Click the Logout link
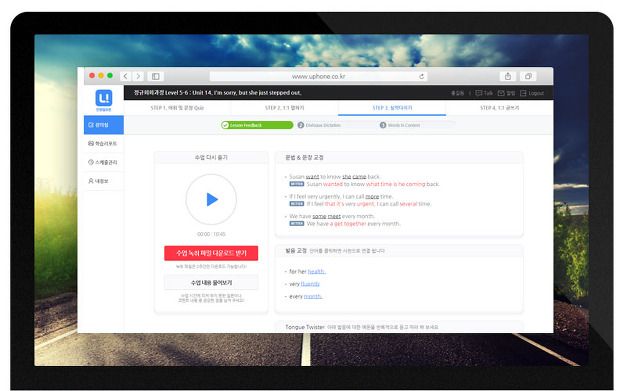Image resolution: width=620 pixels, height=391 pixels. tap(532, 93)
